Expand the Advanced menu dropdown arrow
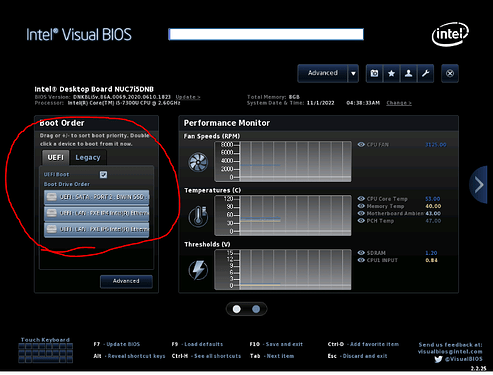 click(x=353, y=73)
